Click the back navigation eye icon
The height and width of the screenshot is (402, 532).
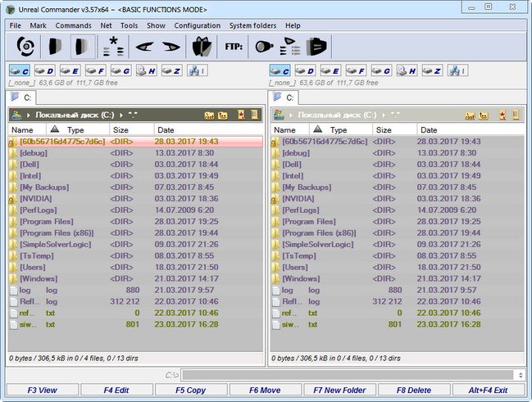144,46
